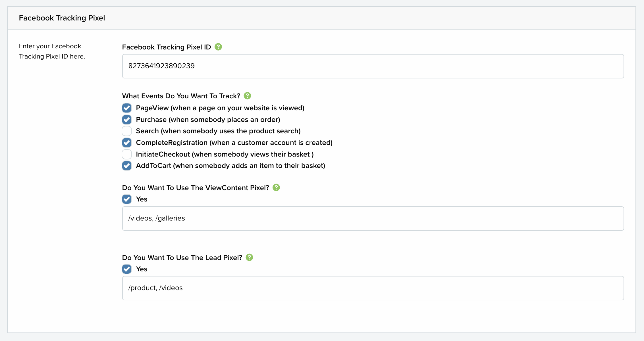Click the 'What Events Do You Want To Track?' label
644x341 pixels.
(x=181, y=96)
